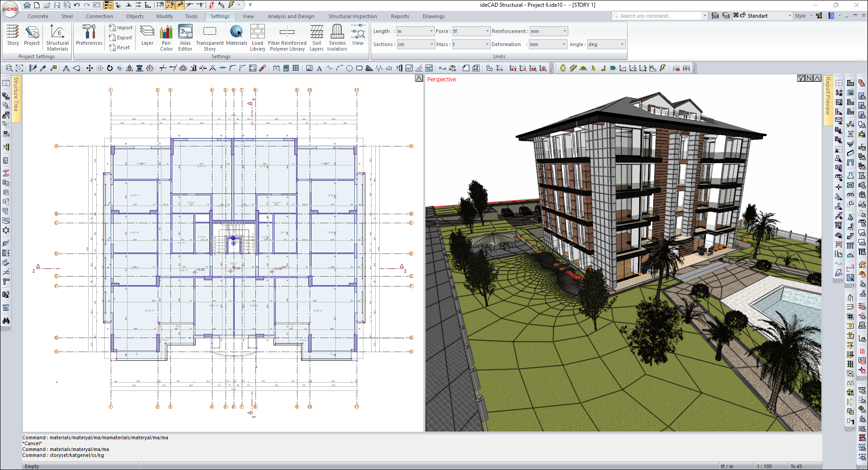Click the Search any command field
The image size is (868, 470).
[x=659, y=16]
